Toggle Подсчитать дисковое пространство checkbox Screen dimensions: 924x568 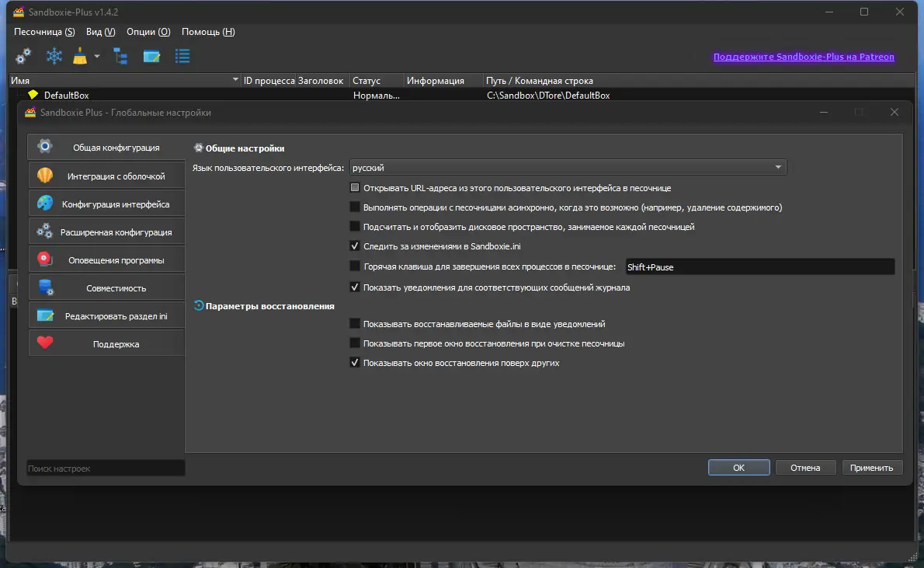pos(355,226)
